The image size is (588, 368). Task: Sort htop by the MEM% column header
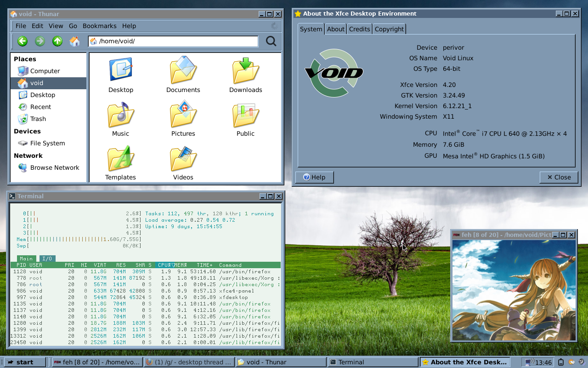coord(180,265)
